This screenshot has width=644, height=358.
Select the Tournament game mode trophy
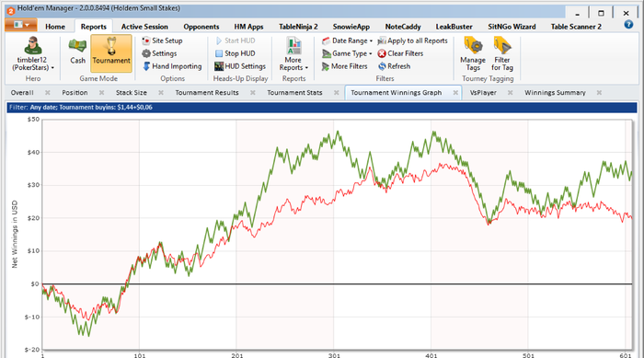(x=111, y=53)
